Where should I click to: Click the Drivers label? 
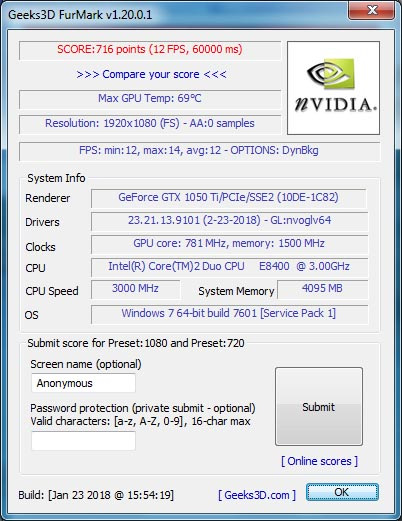tap(42, 222)
